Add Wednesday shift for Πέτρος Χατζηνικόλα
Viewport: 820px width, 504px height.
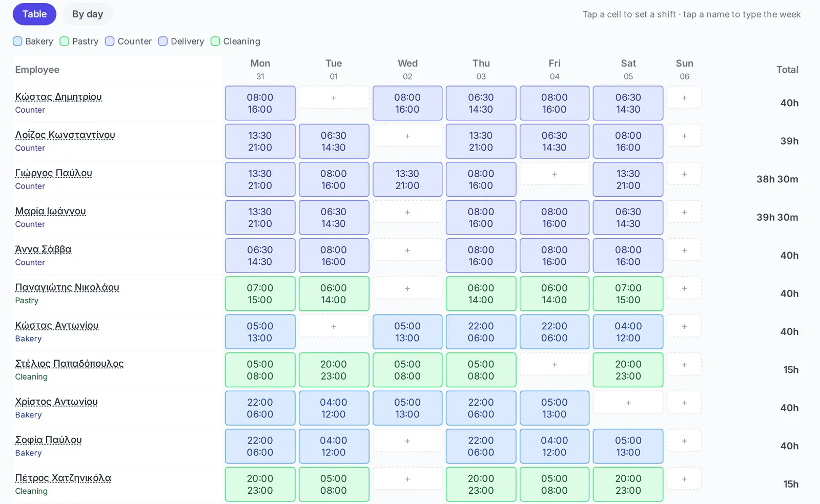(x=407, y=479)
